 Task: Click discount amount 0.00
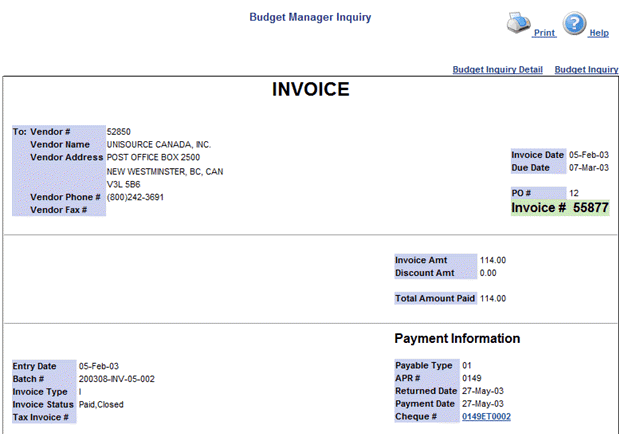coord(488,273)
